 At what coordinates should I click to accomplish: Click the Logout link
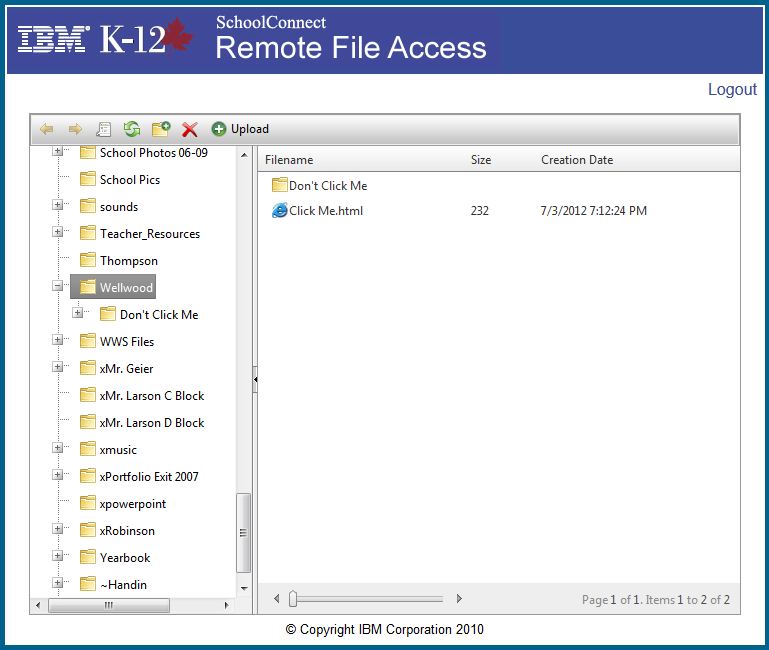coord(732,89)
